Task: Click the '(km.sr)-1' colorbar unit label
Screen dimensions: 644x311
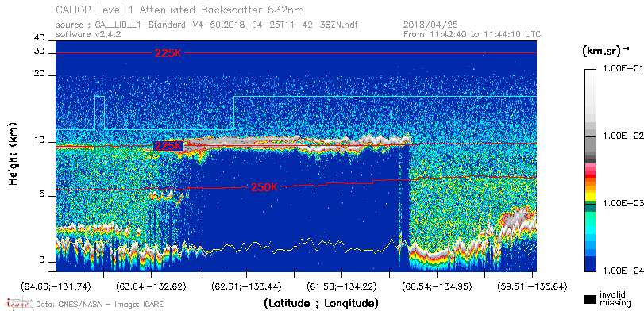Action: (606, 52)
